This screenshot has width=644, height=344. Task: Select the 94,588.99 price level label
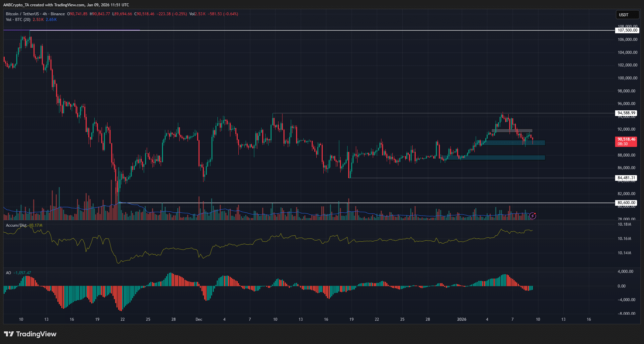[x=627, y=113]
